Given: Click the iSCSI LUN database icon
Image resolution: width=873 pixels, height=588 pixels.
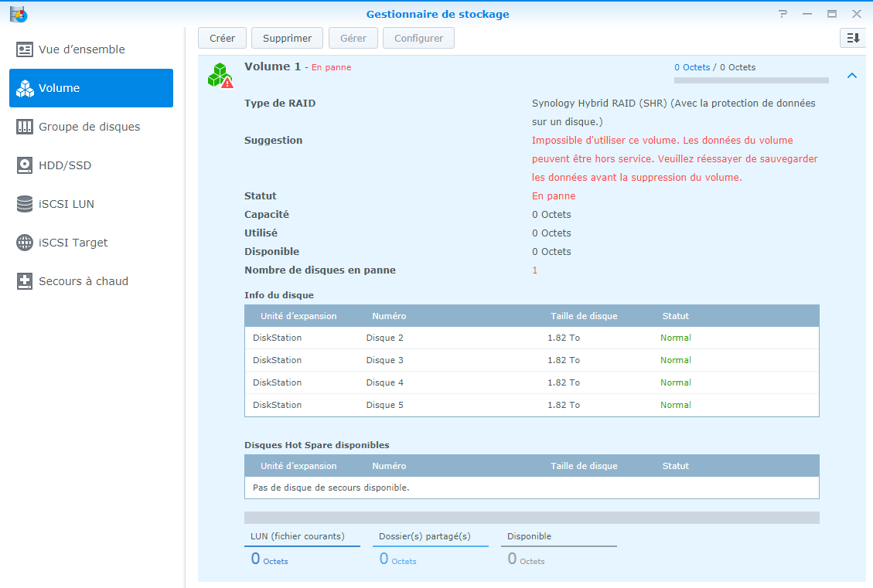Looking at the screenshot, I should (25, 204).
